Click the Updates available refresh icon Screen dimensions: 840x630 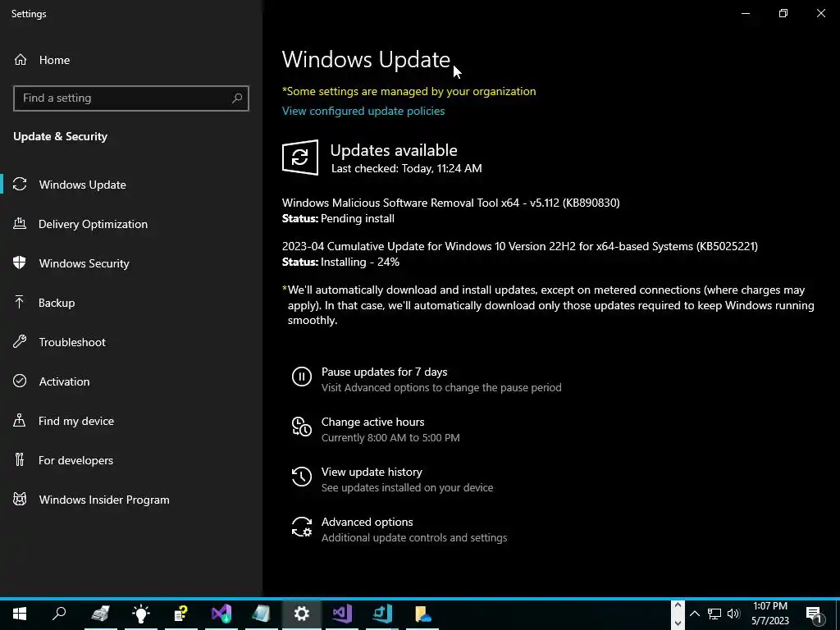[x=300, y=157]
